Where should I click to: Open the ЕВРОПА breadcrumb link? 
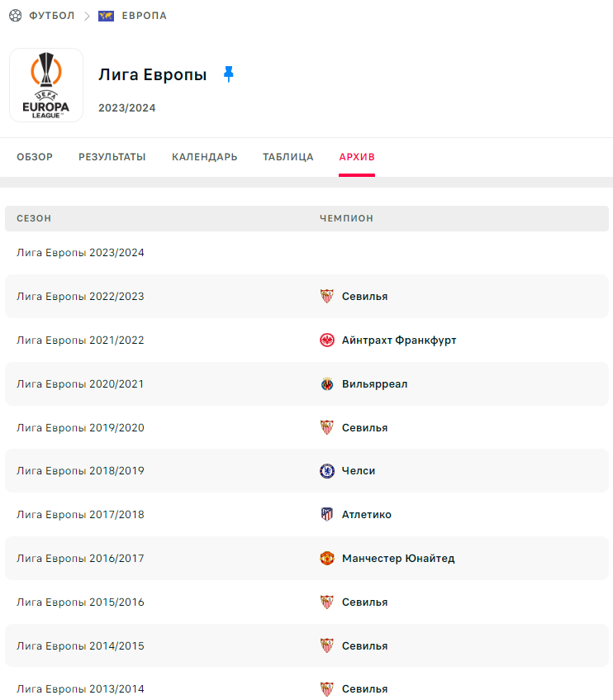click(x=144, y=16)
